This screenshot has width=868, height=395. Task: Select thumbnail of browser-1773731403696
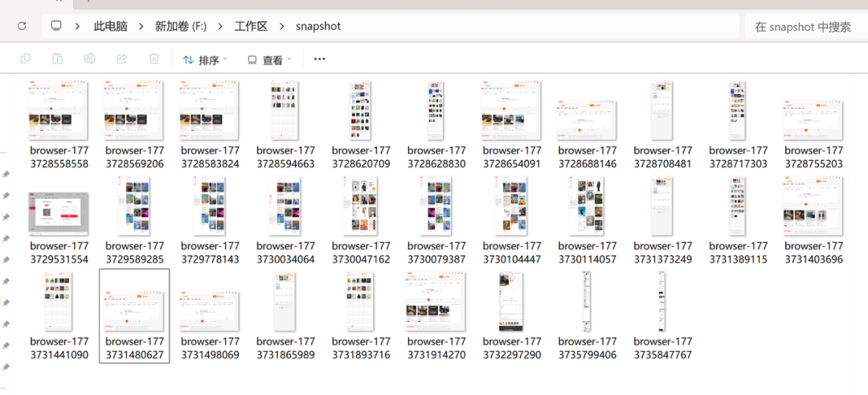[x=813, y=206]
